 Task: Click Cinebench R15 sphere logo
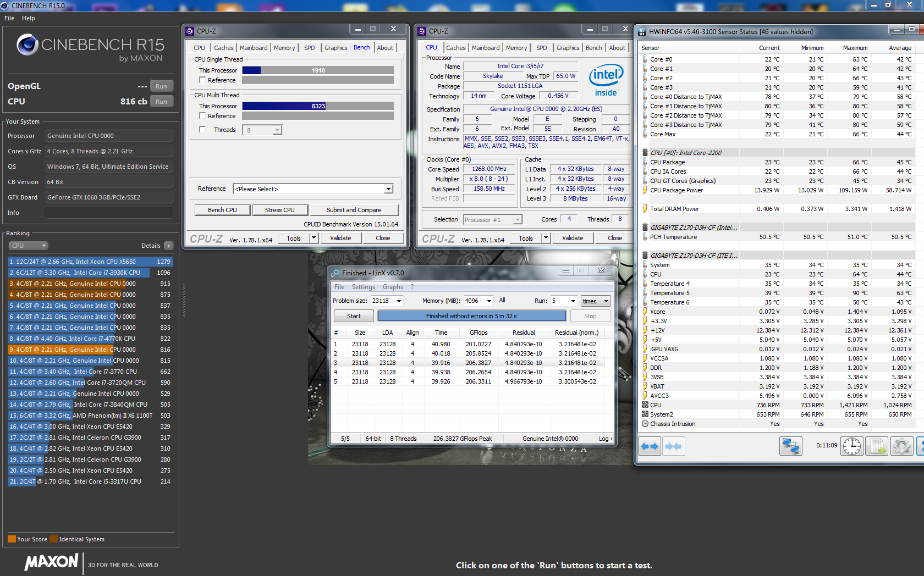27,45
